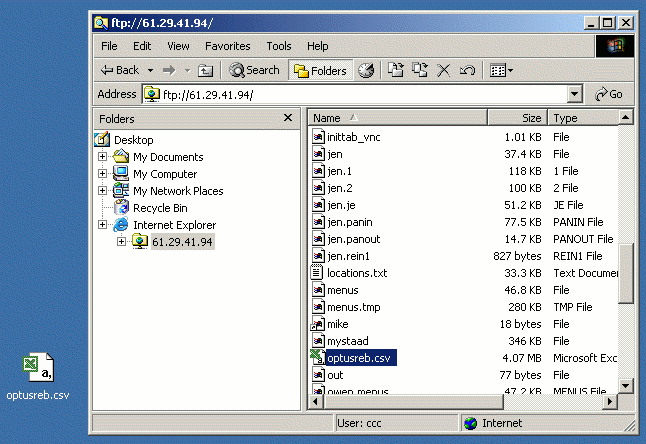
Task: Click the Copy To toolbar icon
Action: click(420, 70)
